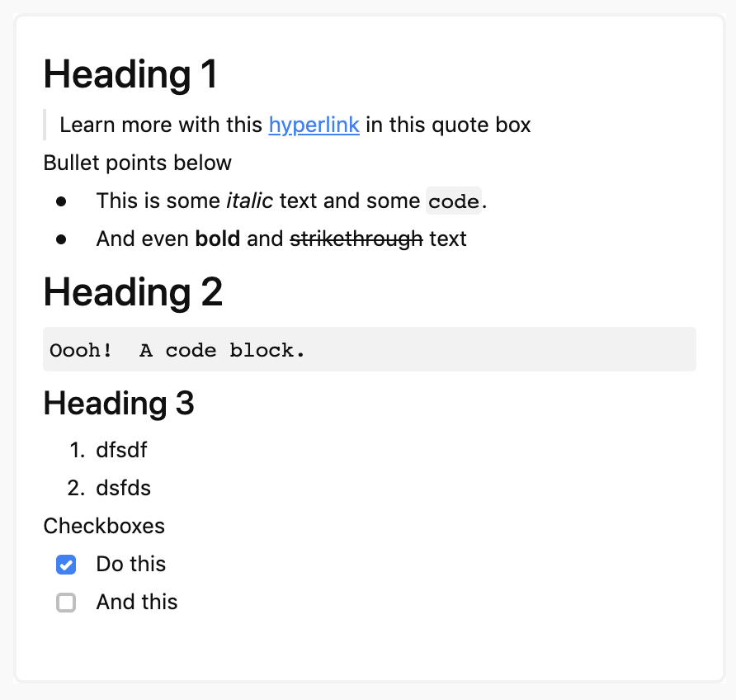
Task: Click the "Bullet points below" paragraph
Action: click(138, 163)
